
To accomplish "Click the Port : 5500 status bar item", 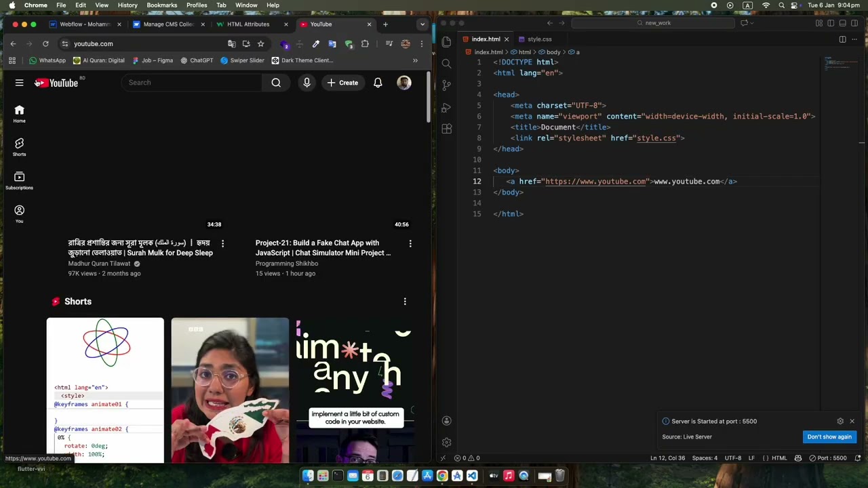I will [827, 458].
